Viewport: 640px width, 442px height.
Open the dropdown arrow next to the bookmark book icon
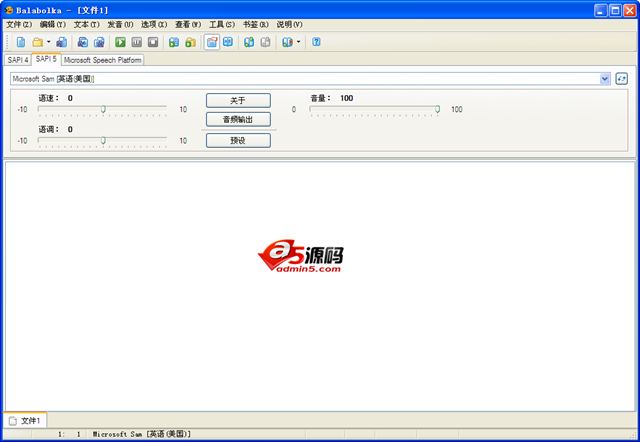pos(298,42)
